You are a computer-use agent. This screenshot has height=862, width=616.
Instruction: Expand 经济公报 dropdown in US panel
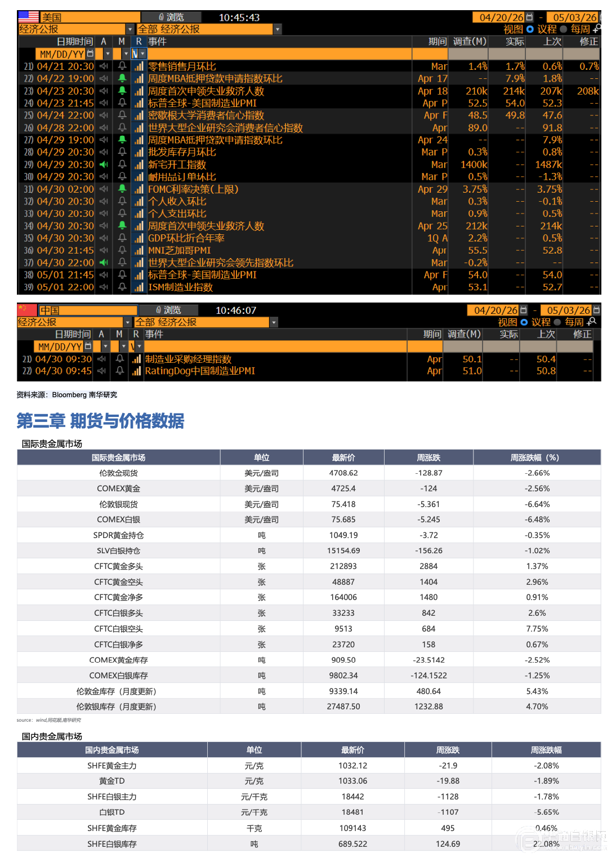(x=130, y=29)
